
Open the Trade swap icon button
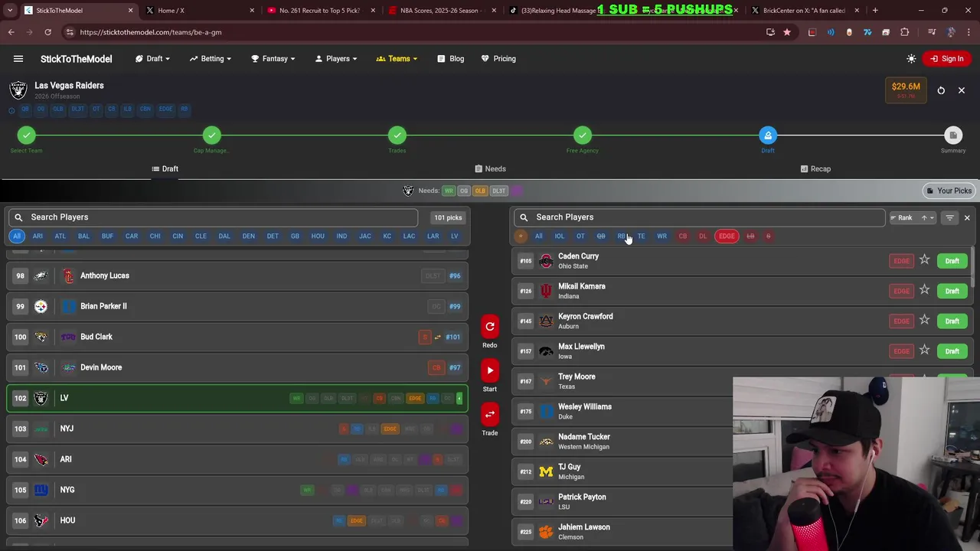click(x=490, y=414)
